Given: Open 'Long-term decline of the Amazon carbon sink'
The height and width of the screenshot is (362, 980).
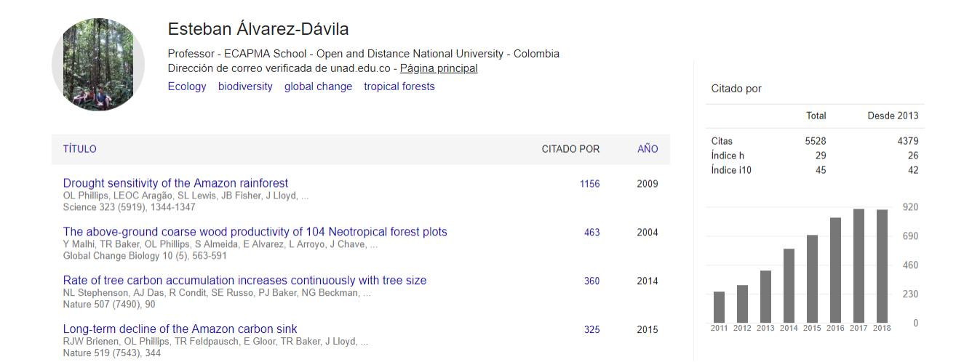Looking at the screenshot, I should coord(180,329).
